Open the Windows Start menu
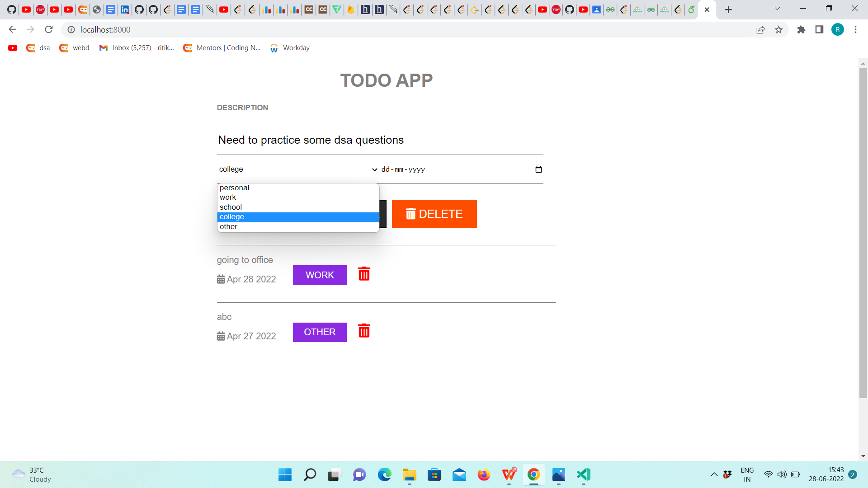This screenshot has height=488, width=868. pos(285,475)
